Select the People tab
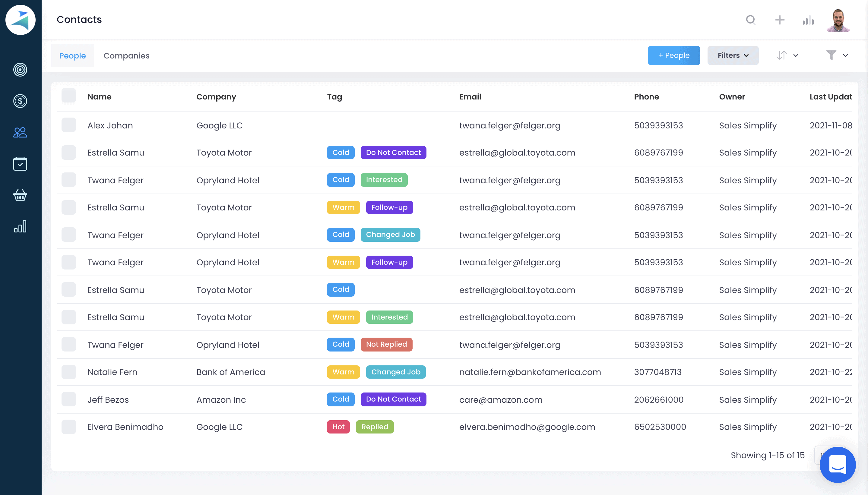 (x=72, y=56)
